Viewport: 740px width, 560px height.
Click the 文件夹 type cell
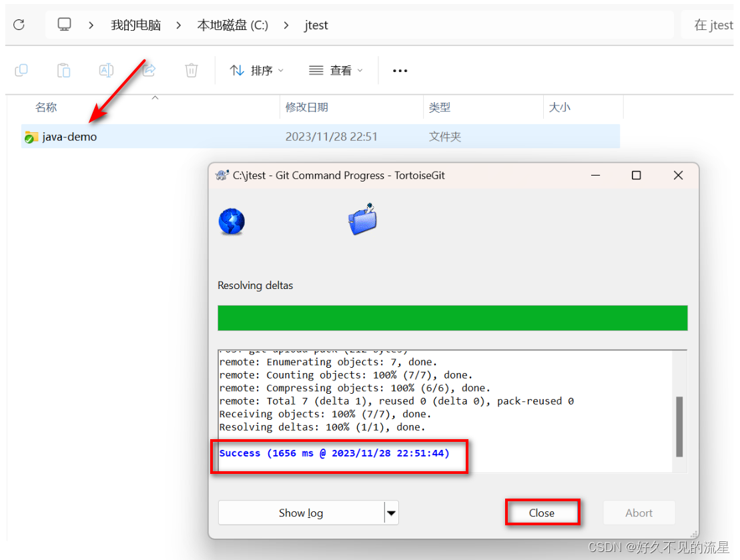click(x=444, y=136)
